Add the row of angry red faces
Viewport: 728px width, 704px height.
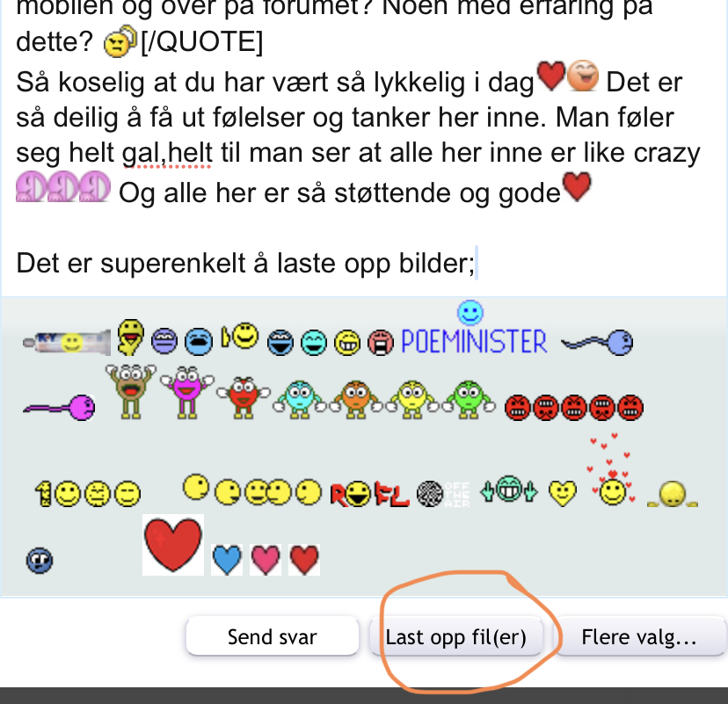coord(574,408)
